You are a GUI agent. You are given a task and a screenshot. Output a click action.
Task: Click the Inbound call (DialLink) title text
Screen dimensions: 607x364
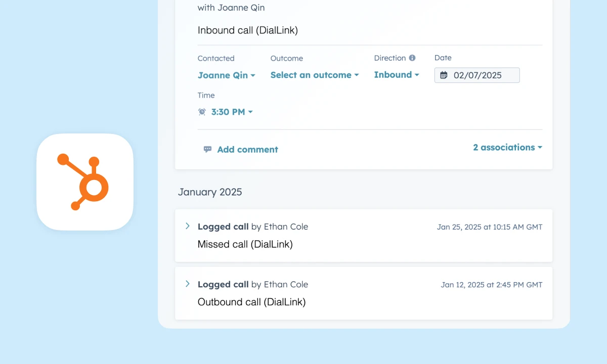(x=247, y=30)
